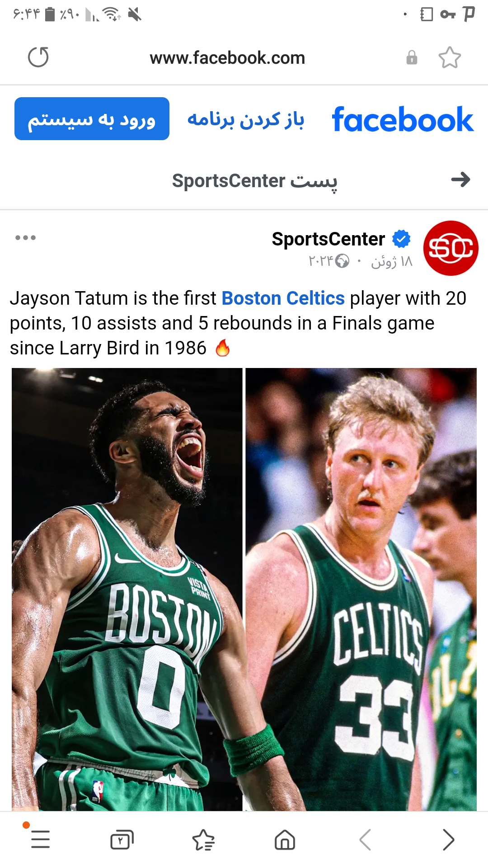The height and width of the screenshot is (868, 488).
Task: Show open tabs with the tab counter icon
Action: 122,840
